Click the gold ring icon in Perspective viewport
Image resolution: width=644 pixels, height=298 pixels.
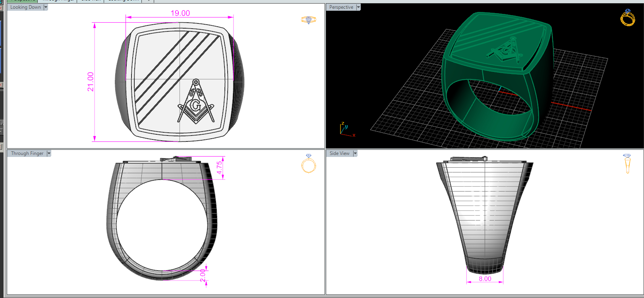tap(628, 18)
